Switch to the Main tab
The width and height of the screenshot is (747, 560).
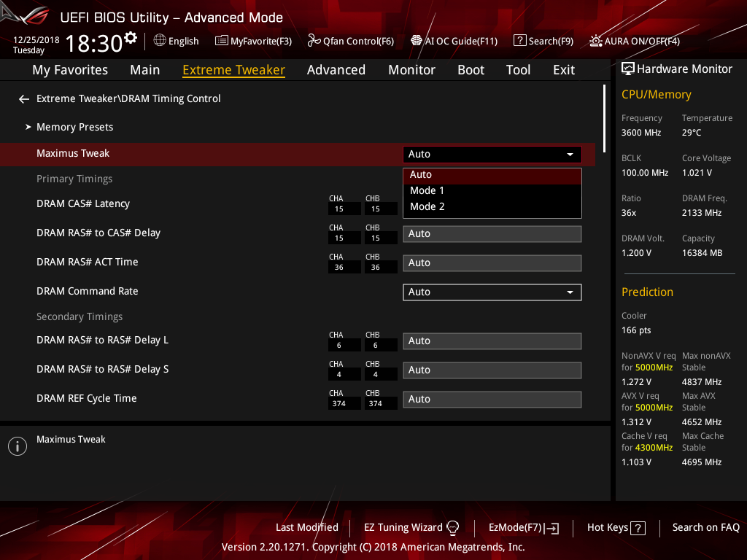(x=145, y=70)
